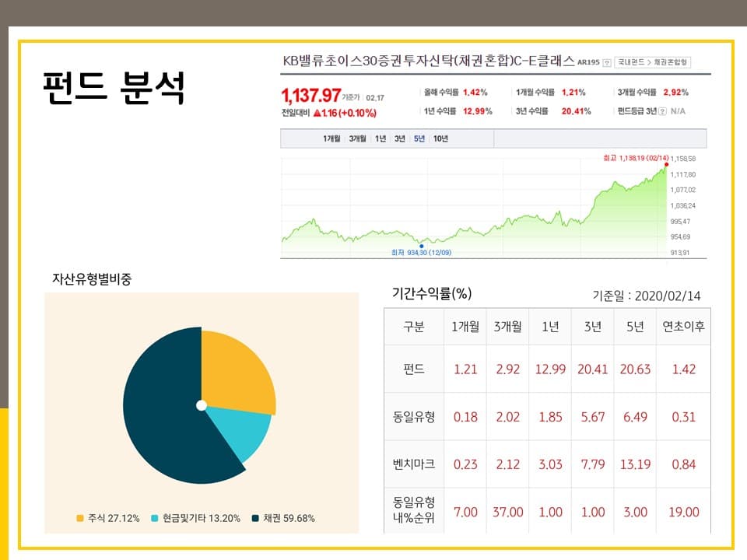Click the 연초이후 column header
Screen dimensions: 747x560
click(x=684, y=327)
